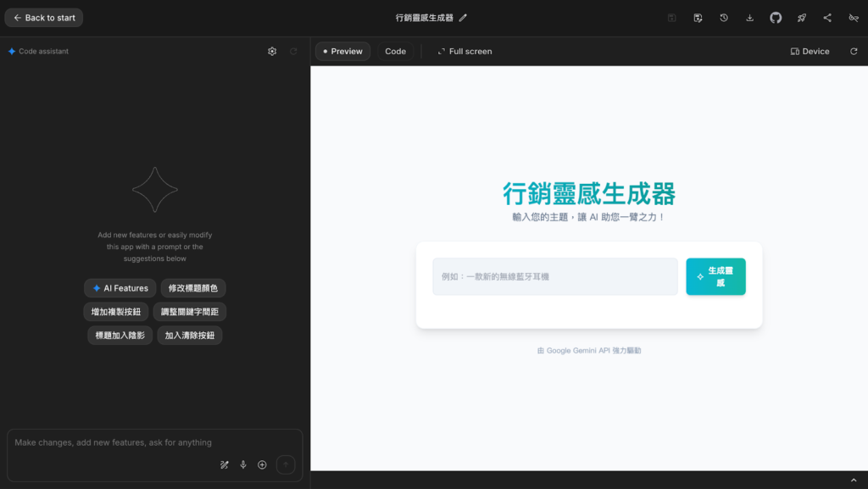
Task: Switch to the Code tab
Action: pyautogui.click(x=395, y=52)
